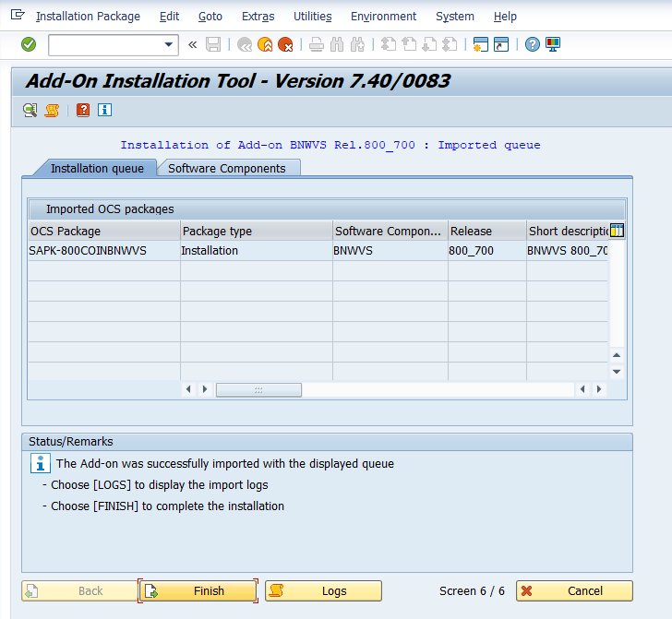Click the package display magnifier icon

(x=30, y=110)
